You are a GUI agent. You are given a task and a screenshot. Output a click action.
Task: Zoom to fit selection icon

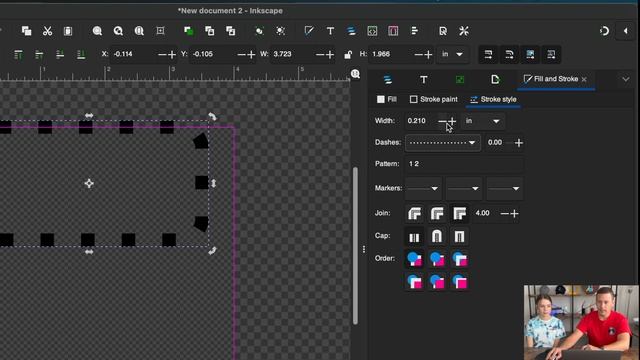pyautogui.click(x=97, y=31)
